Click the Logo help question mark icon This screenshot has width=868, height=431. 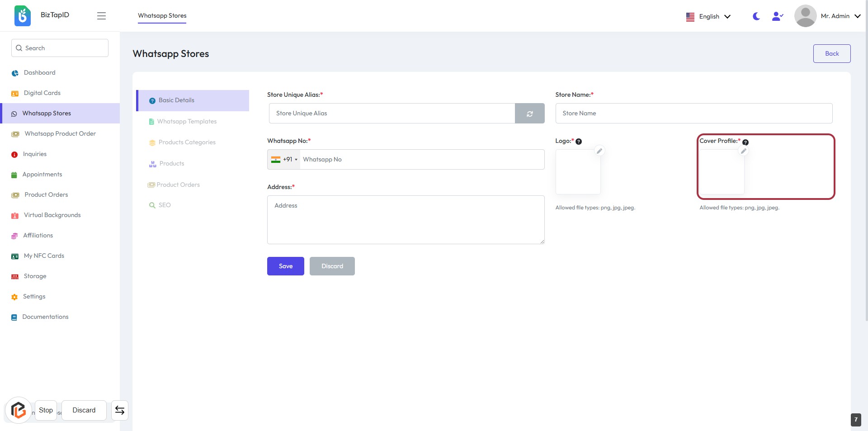pyautogui.click(x=579, y=142)
